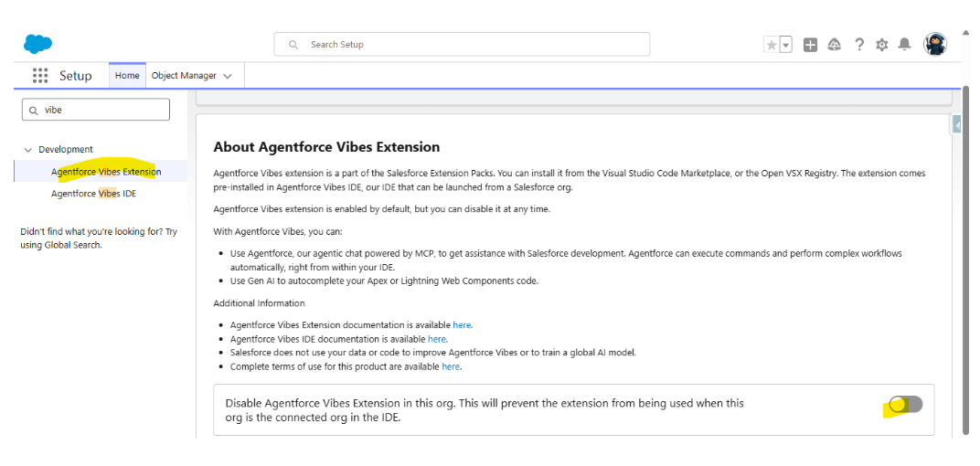The image size is (980, 466).
Task: Select Agentforce Vibes IDE in sidebar
Action: 93,194
